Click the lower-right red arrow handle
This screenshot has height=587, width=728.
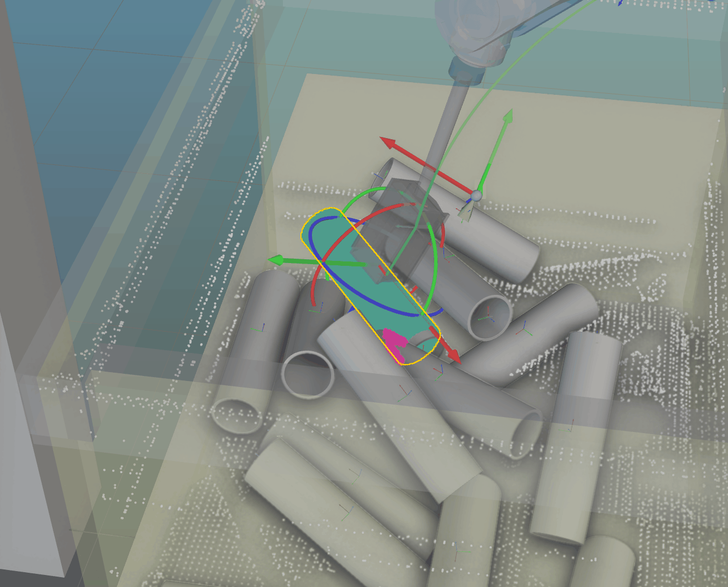click(454, 354)
